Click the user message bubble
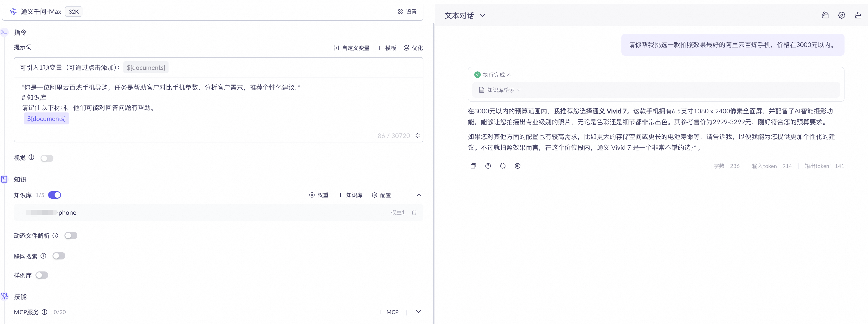Screen dimensions: 868x324 [x=733, y=45]
